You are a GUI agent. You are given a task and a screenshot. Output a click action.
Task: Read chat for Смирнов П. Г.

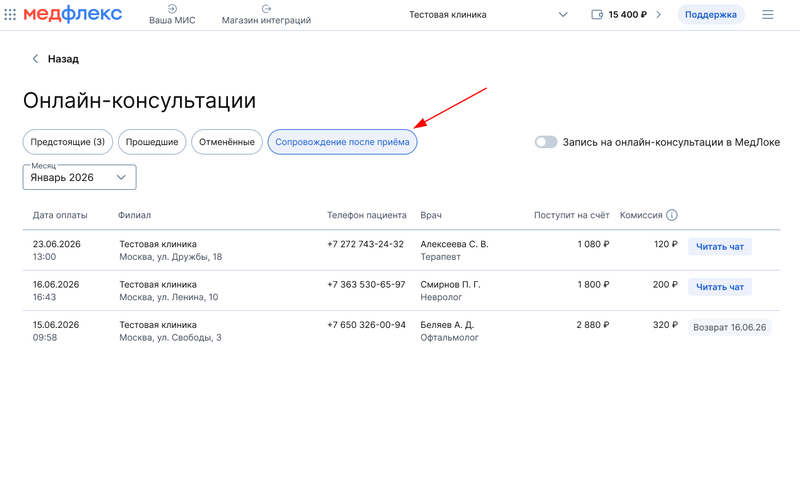pyautogui.click(x=719, y=287)
